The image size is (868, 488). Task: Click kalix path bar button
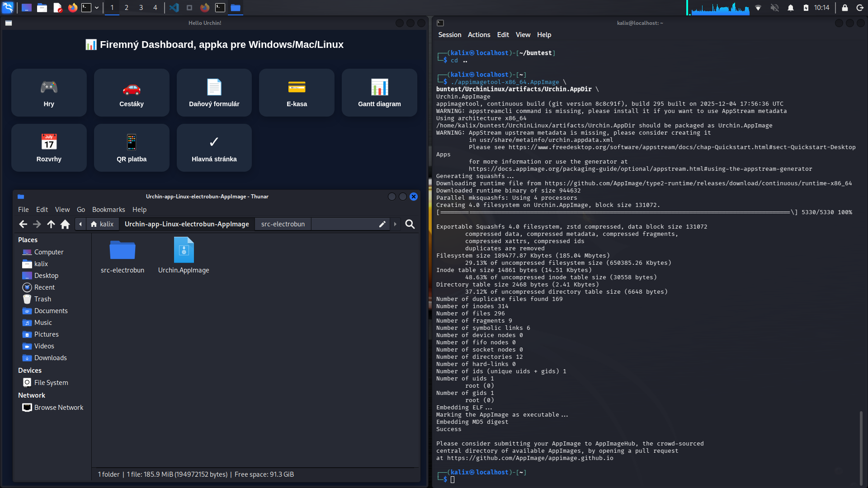coord(102,224)
